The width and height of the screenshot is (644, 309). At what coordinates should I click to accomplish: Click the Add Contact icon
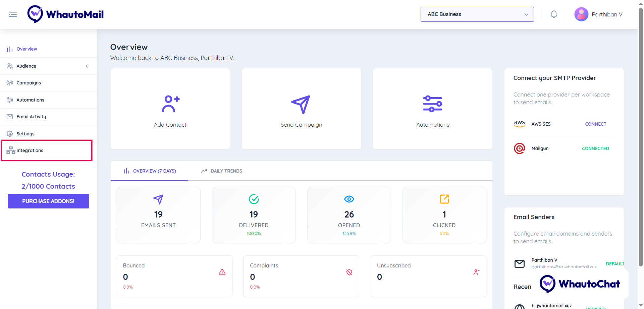click(170, 104)
